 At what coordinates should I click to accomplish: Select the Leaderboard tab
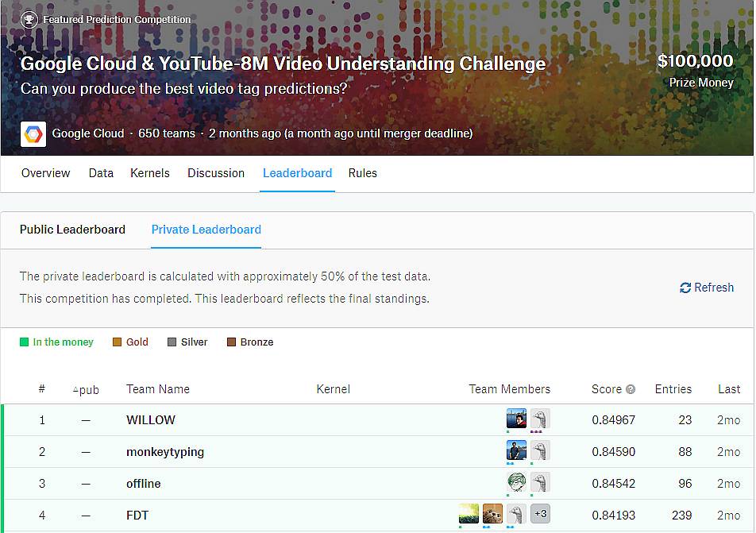[x=298, y=173]
